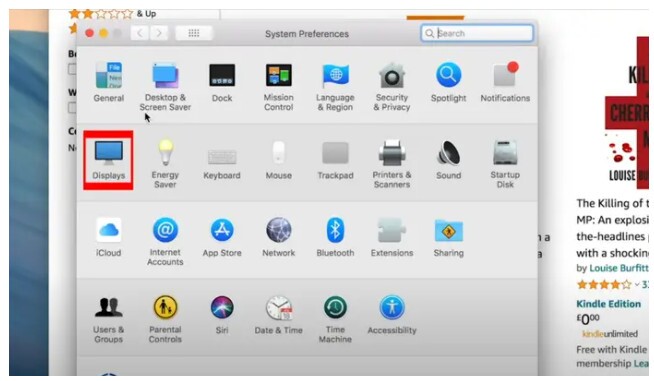The height and width of the screenshot is (381, 654).
Task: Open Notifications preferences
Action: tap(505, 82)
